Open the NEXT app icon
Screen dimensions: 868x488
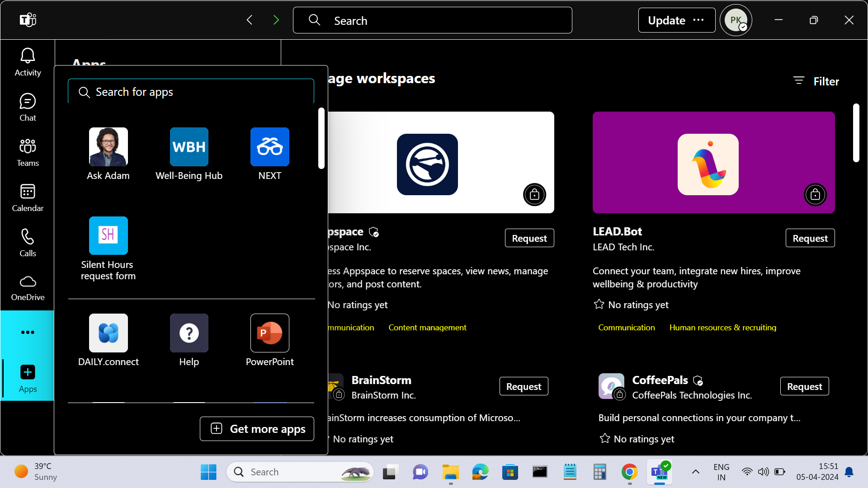pos(269,147)
